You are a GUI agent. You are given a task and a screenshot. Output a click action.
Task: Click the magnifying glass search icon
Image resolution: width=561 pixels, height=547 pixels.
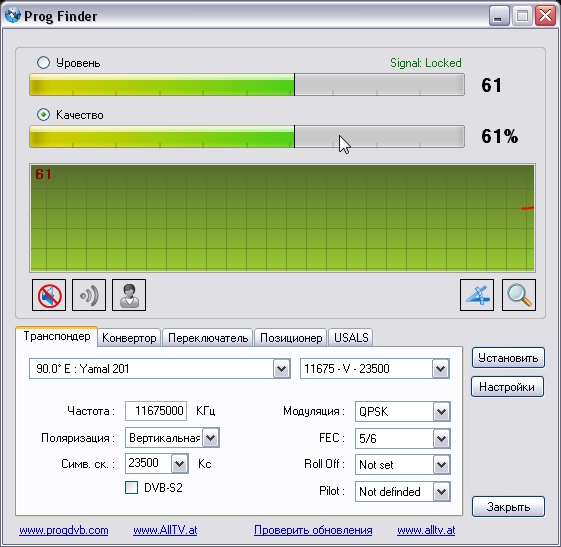click(519, 295)
